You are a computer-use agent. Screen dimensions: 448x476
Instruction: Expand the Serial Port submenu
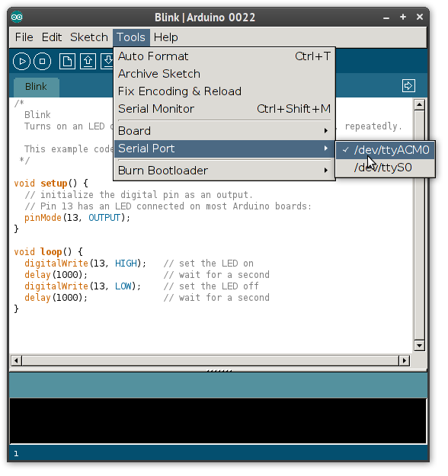(224, 149)
